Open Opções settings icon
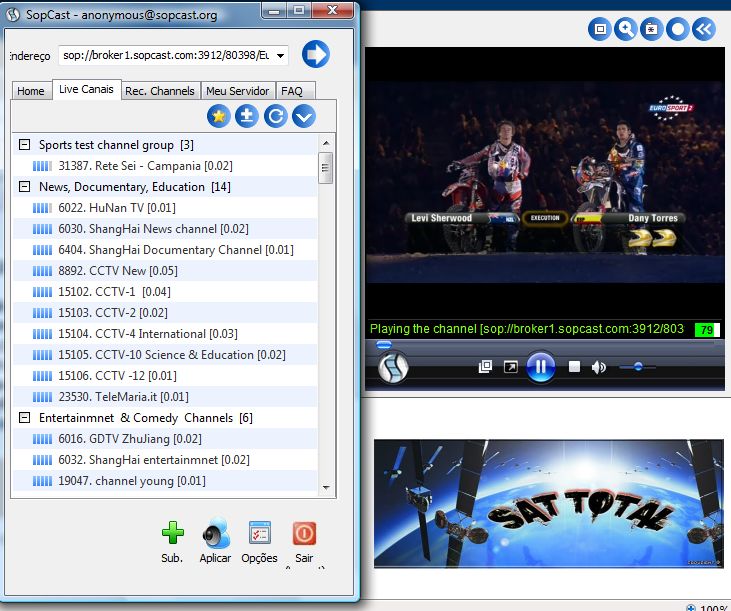Image resolution: width=731 pixels, height=611 pixels. (259, 533)
